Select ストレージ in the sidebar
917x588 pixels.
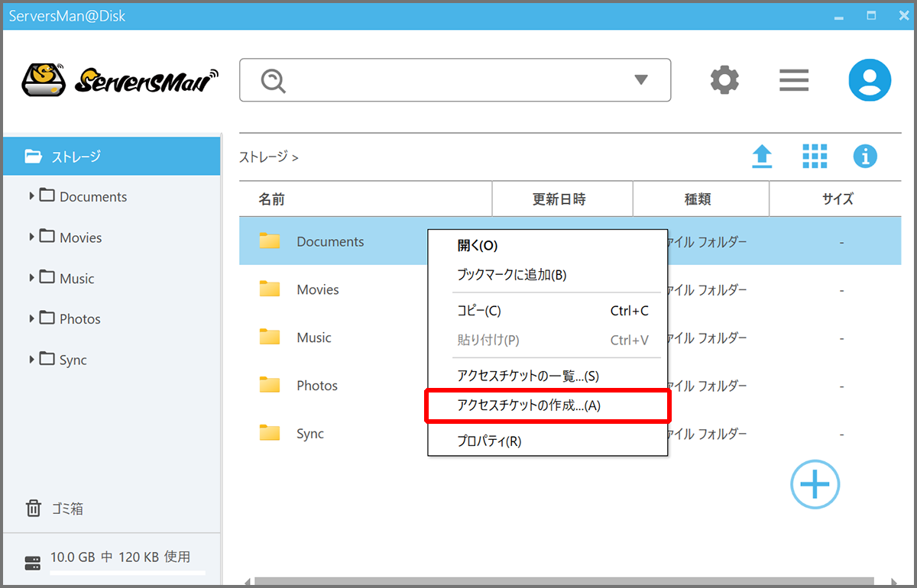coord(112,157)
